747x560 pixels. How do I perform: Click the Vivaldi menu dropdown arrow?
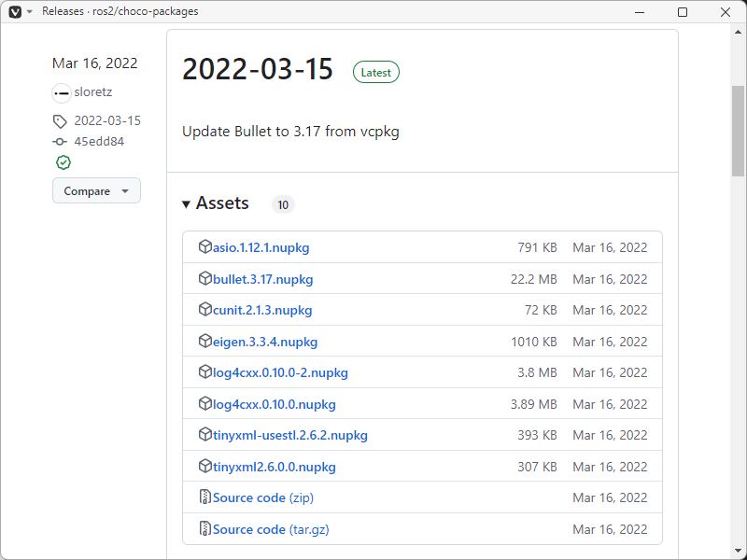pos(28,11)
